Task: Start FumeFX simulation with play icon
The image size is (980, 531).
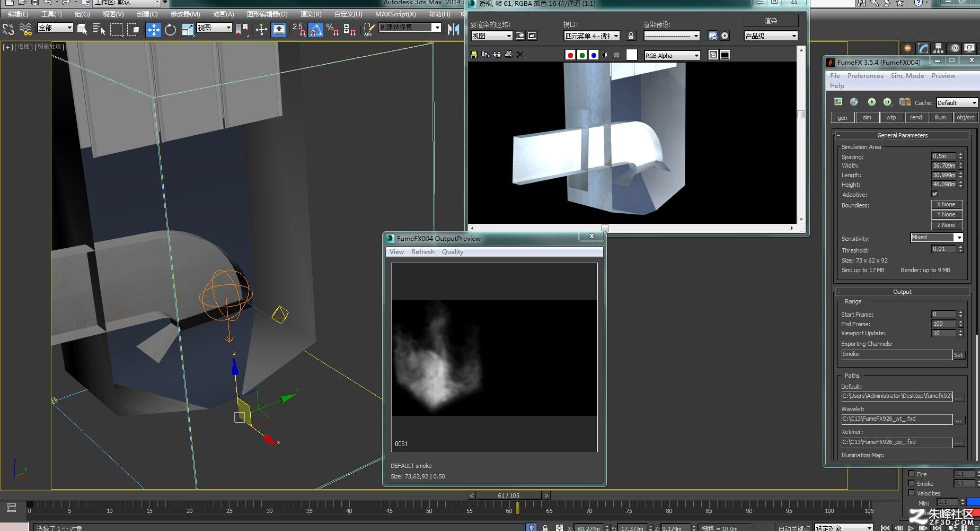Action: coord(871,102)
